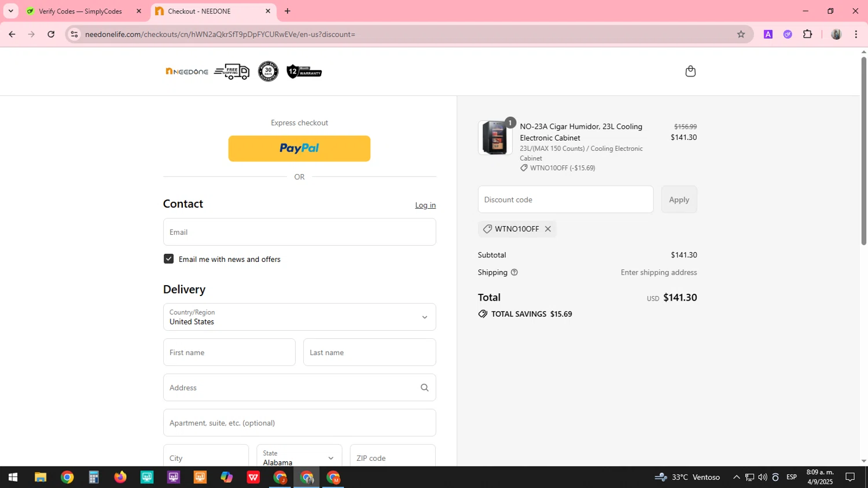Open the calculator app in taskbar
This screenshot has width=868, height=488.
coord(93,477)
